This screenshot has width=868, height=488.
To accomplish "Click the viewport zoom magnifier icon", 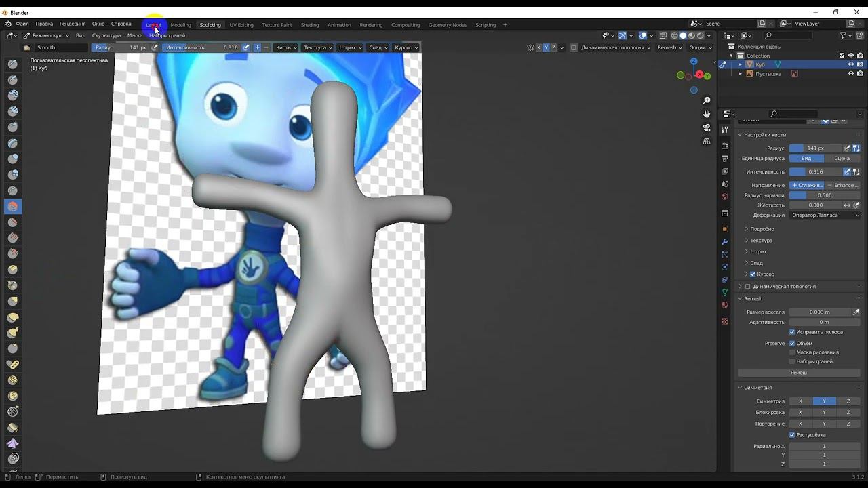I will (707, 101).
